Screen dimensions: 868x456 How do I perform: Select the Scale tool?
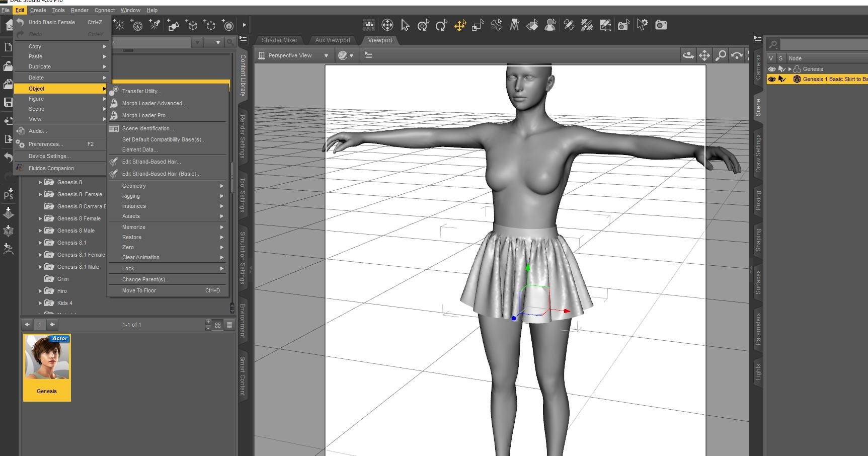click(478, 25)
